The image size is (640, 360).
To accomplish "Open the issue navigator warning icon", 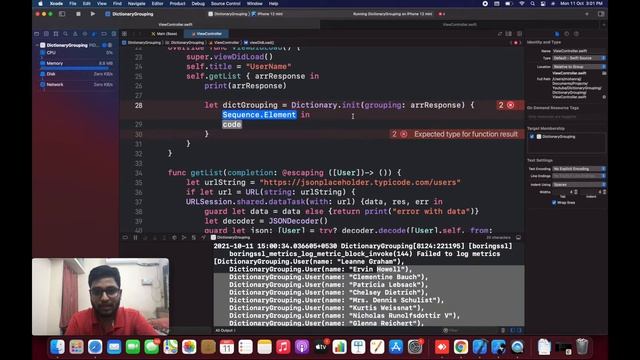I will (x=75, y=34).
